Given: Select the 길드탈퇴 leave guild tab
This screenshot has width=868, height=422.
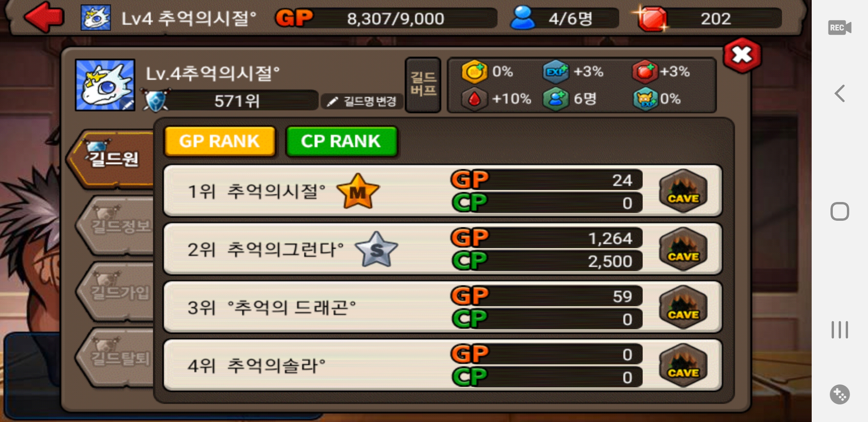Looking at the screenshot, I should pos(117,358).
